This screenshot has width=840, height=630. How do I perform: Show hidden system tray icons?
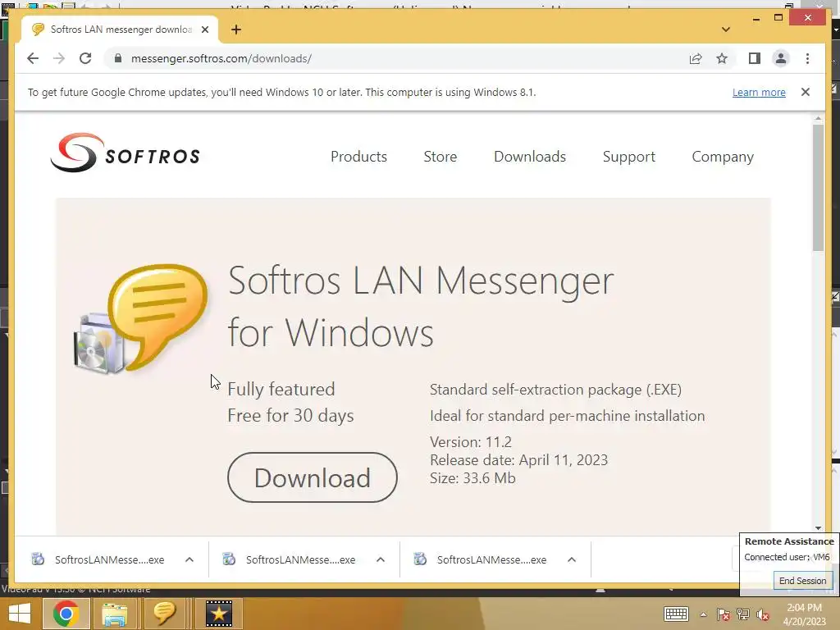pos(703,614)
